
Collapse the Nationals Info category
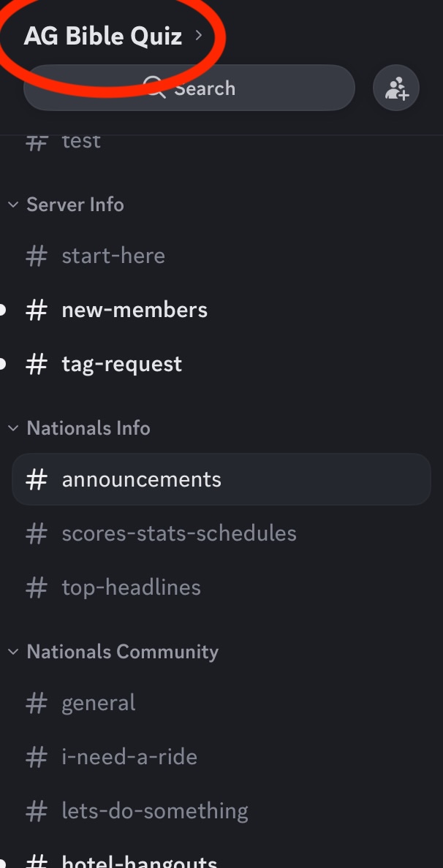[12, 428]
